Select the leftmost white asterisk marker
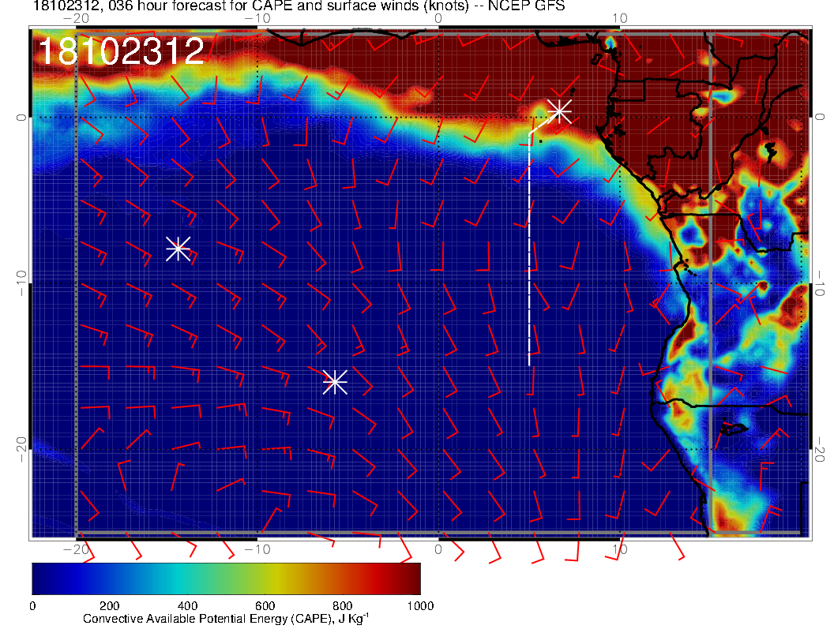The height and width of the screenshot is (644, 834). [178, 249]
